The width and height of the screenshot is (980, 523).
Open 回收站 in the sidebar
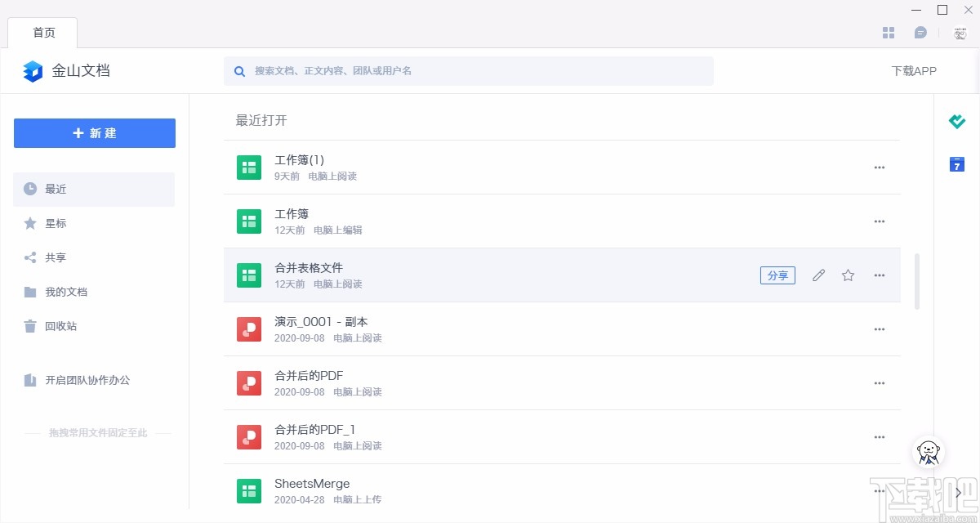(60, 326)
